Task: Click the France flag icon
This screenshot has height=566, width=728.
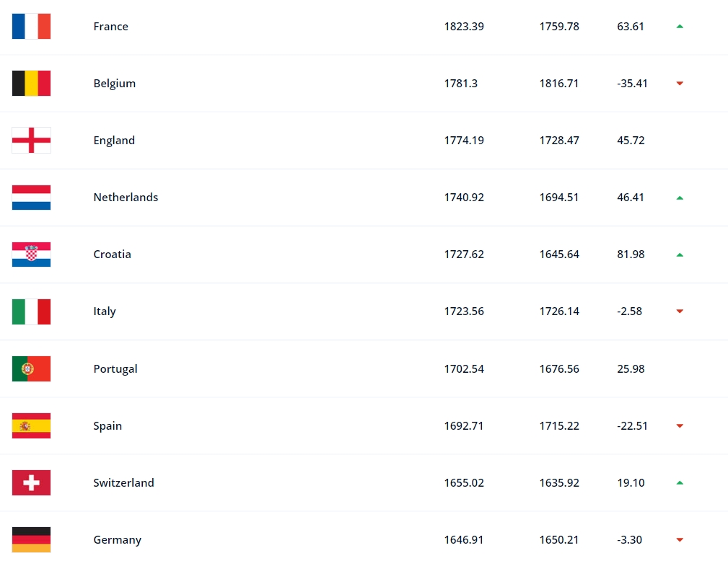Action: [x=31, y=27]
